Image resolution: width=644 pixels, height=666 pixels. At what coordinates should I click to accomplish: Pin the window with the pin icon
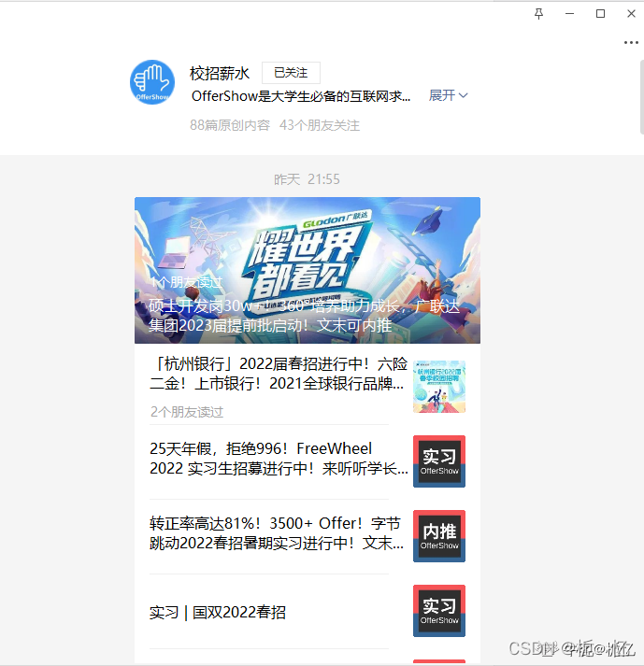(538, 14)
